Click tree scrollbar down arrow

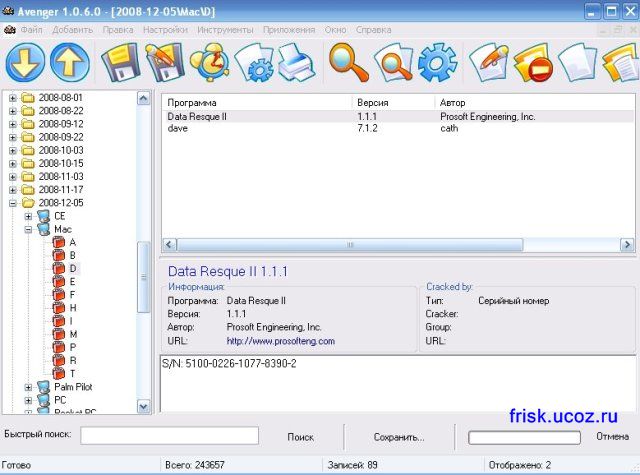click(143, 406)
